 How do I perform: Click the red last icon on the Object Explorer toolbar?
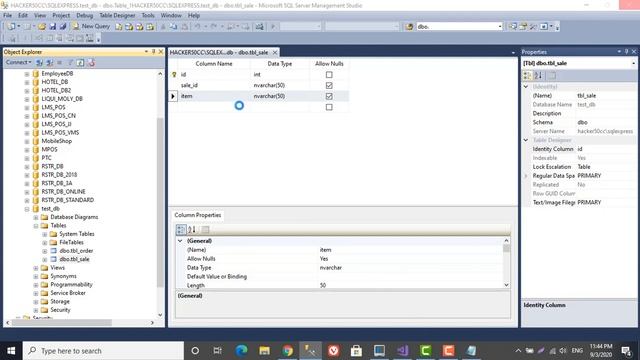tap(91, 63)
